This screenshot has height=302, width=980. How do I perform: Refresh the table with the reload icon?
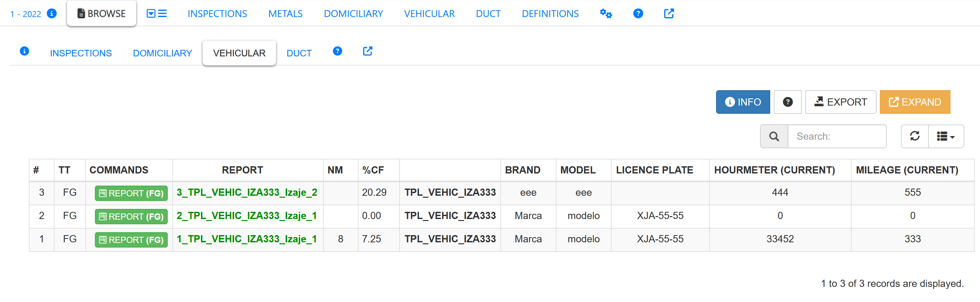(x=915, y=136)
